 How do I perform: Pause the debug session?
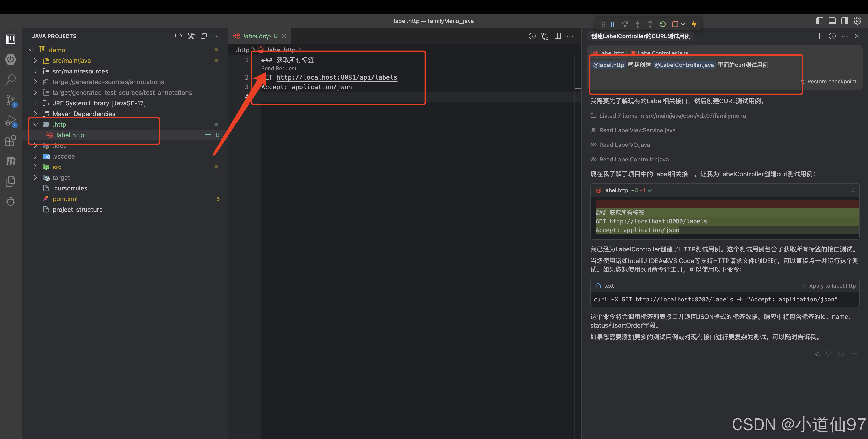click(612, 24)
